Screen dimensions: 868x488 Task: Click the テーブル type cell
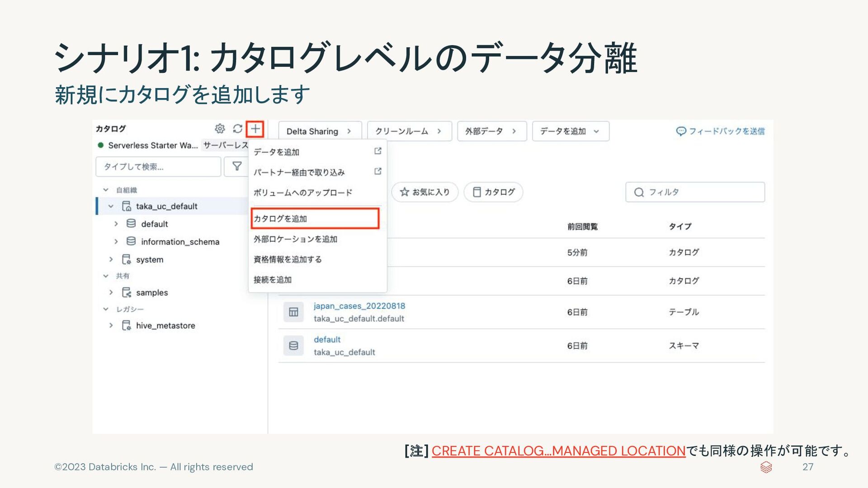coord(684,312)
